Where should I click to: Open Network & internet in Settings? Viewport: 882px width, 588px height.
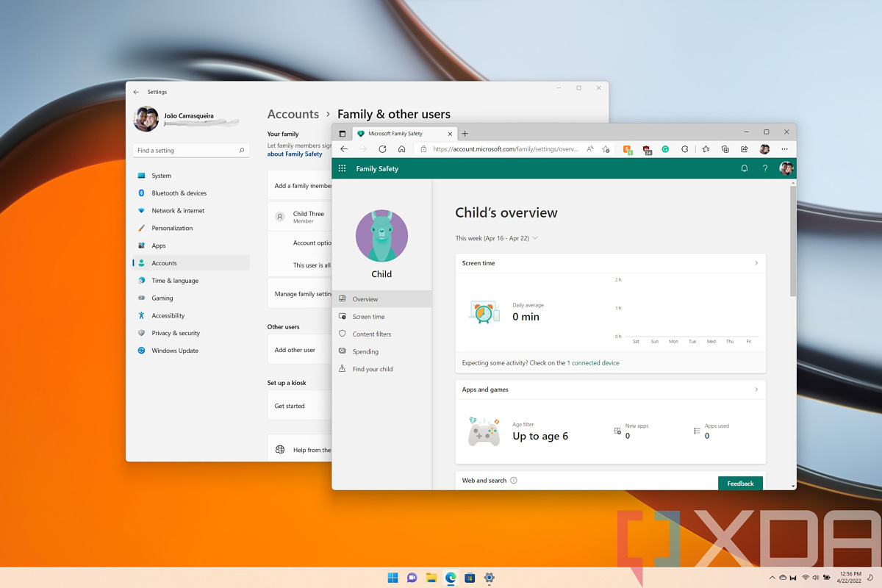pos(191,211)
